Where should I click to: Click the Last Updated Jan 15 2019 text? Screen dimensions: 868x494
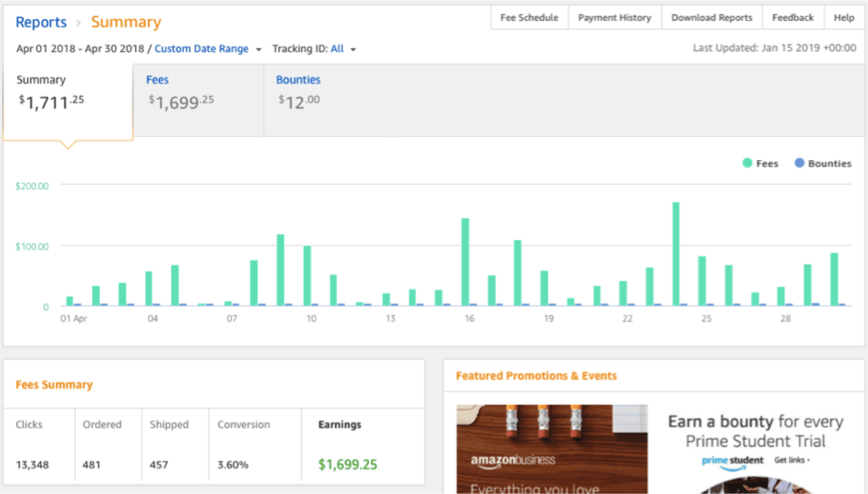coord(774,48)
